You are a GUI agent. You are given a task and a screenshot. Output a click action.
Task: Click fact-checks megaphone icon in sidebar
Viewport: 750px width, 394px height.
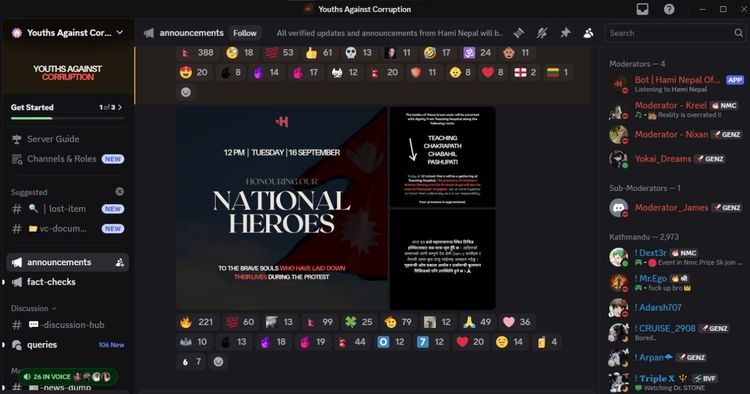click(17, 282)
